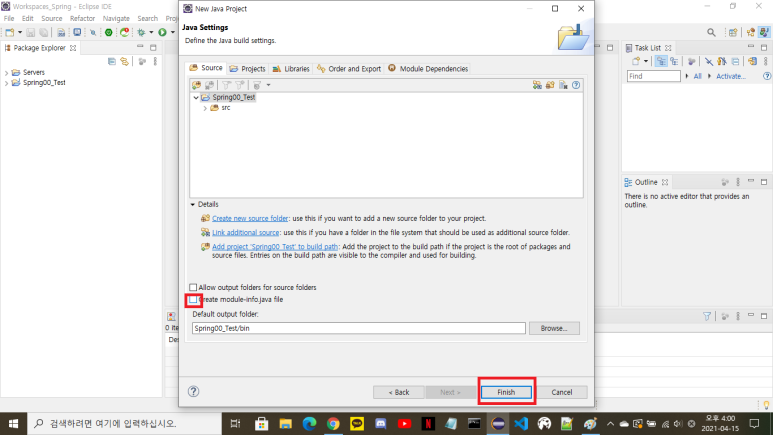Open the New Task dropdown arrow in Task List

coord(646,61)
